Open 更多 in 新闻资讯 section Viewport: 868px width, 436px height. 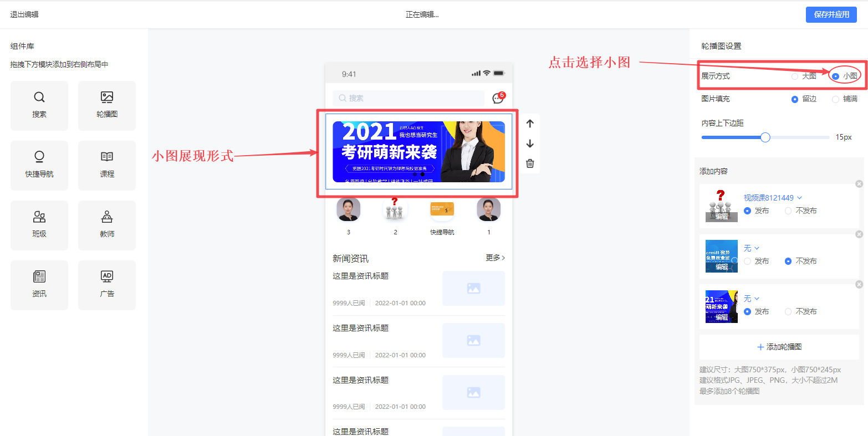click(x=496, y=258)
